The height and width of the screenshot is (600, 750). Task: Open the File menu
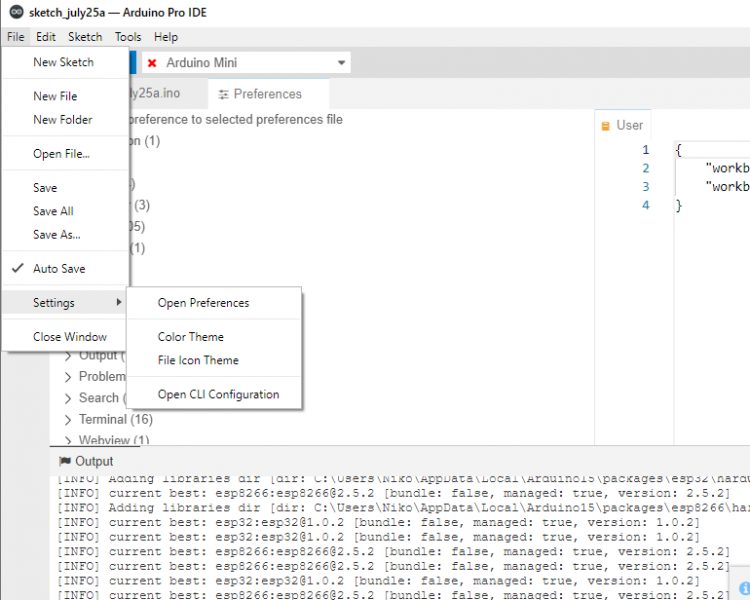(x=15, y=37)
